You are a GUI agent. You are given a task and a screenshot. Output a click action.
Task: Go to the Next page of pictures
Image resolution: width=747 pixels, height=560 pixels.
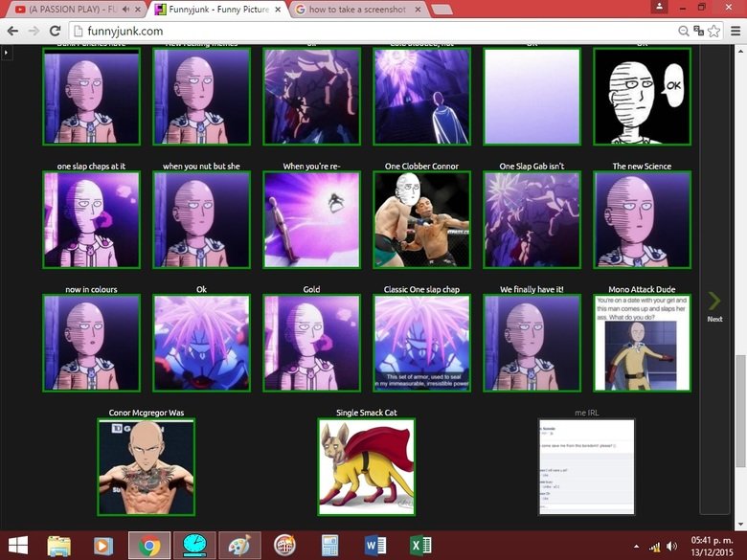(x=714, y=306)
